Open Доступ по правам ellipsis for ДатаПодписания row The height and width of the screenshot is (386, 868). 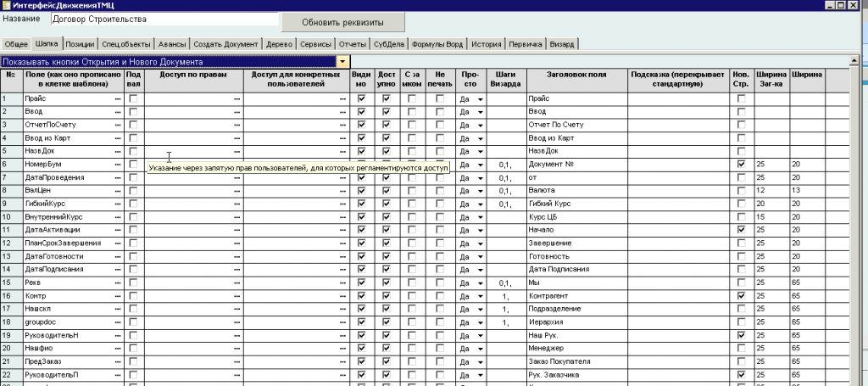(x=237, y=270)
